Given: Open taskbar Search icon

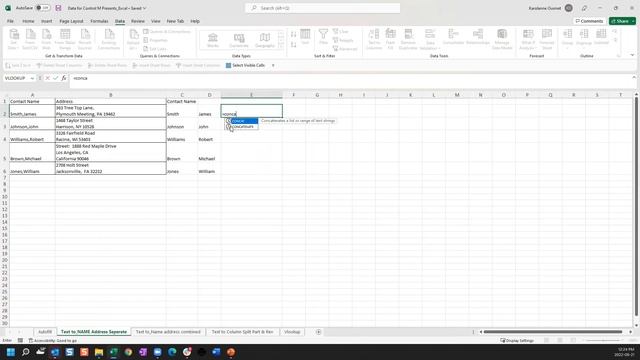Looking at the screenshot, I should [25, 352].
